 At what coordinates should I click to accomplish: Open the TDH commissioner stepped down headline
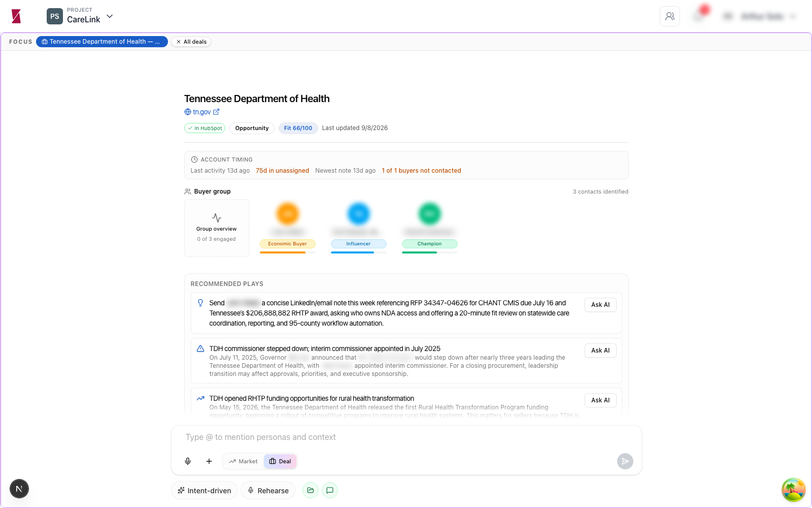click(325, 348)
